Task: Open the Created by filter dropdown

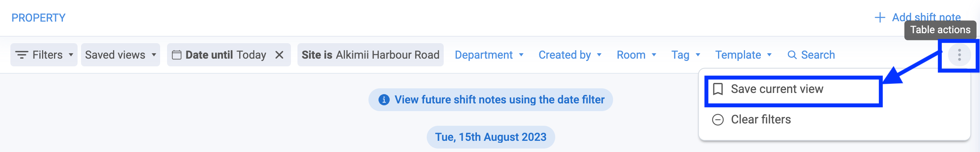Action: tap(570, 55)
